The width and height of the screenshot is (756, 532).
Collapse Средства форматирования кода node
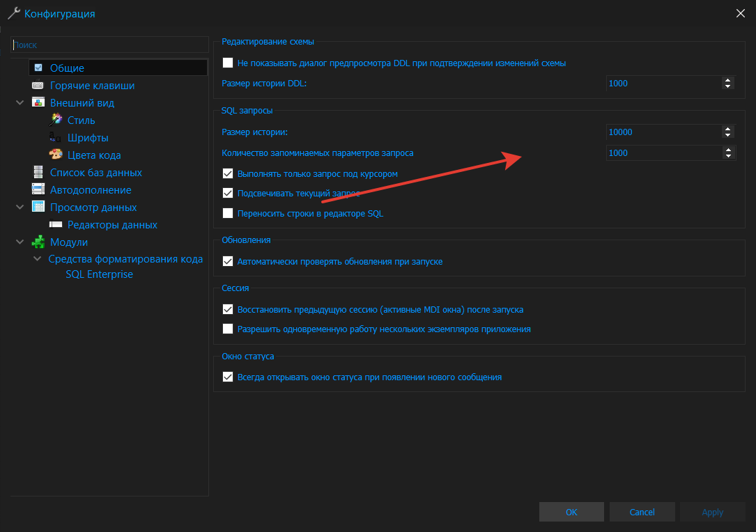(37, 259)
